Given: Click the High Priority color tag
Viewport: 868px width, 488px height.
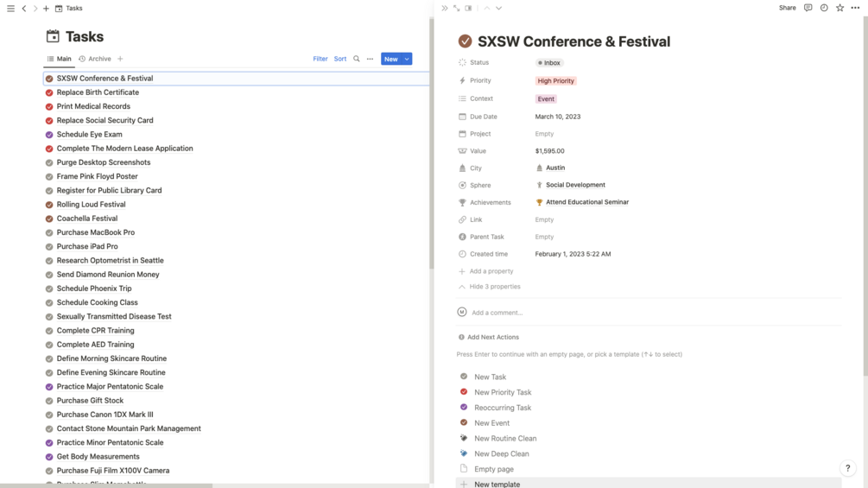Looking at the screenshot, I should tap(555, 81).
